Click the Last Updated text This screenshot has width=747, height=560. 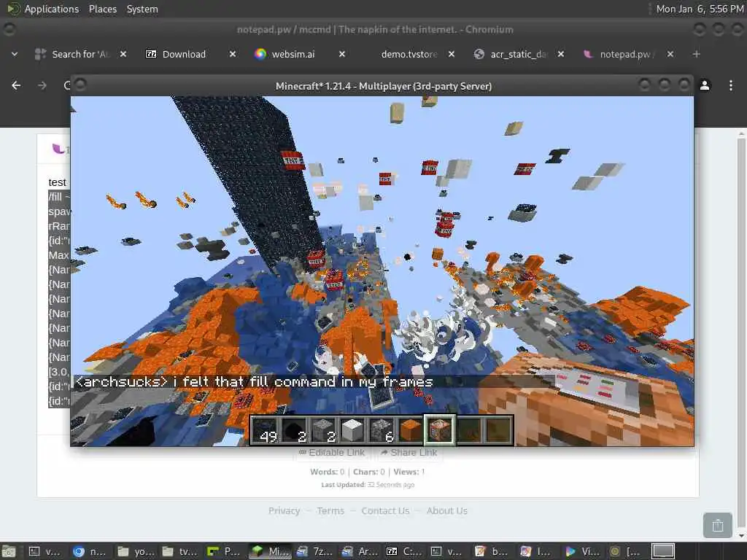(368, 485)
